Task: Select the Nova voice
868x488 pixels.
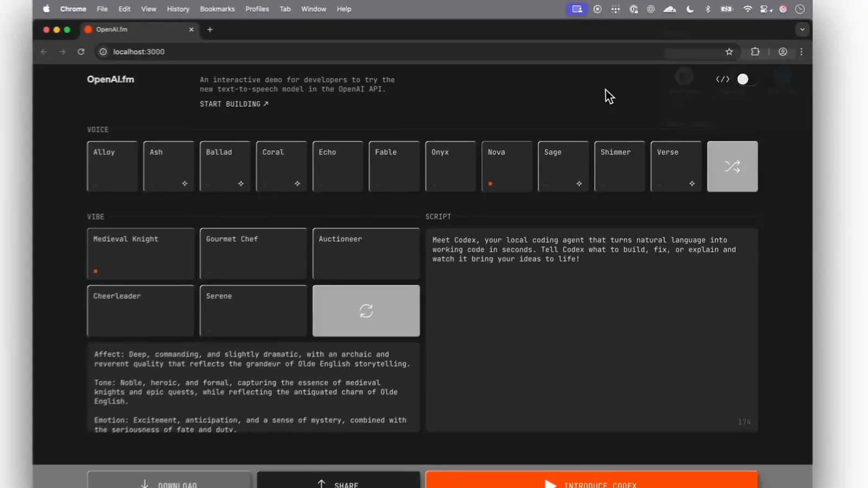Action: click(x=507, y=166)
